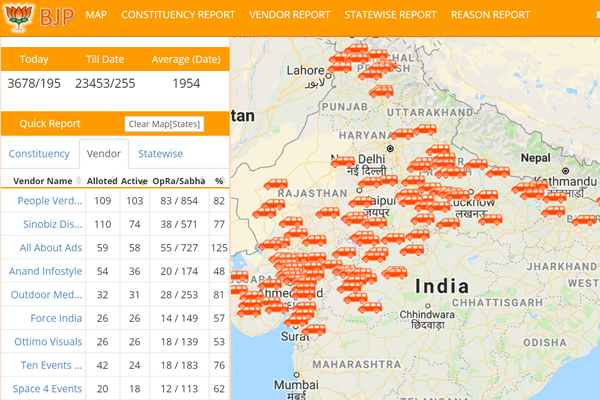Click the Clear Map[States] button
This screenshot has height=400, width=600.
coord(164,124)
